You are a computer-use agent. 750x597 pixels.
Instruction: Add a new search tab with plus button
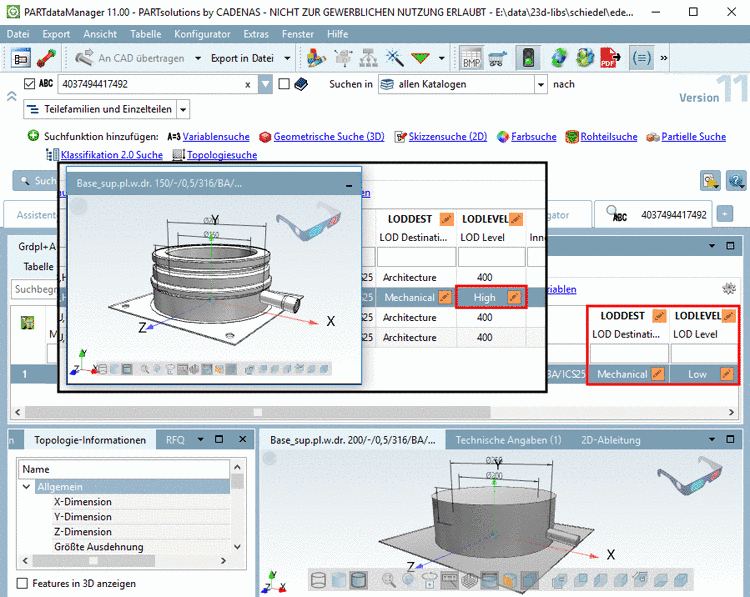click(x=725, y=214)
